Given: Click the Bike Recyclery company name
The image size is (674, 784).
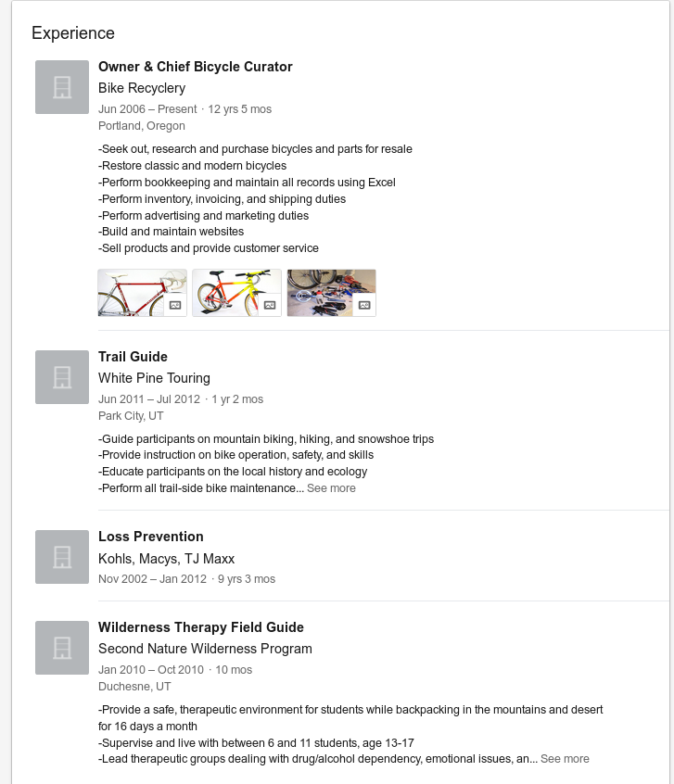Looking at the screenshot, I should click(x=142, y=88).
